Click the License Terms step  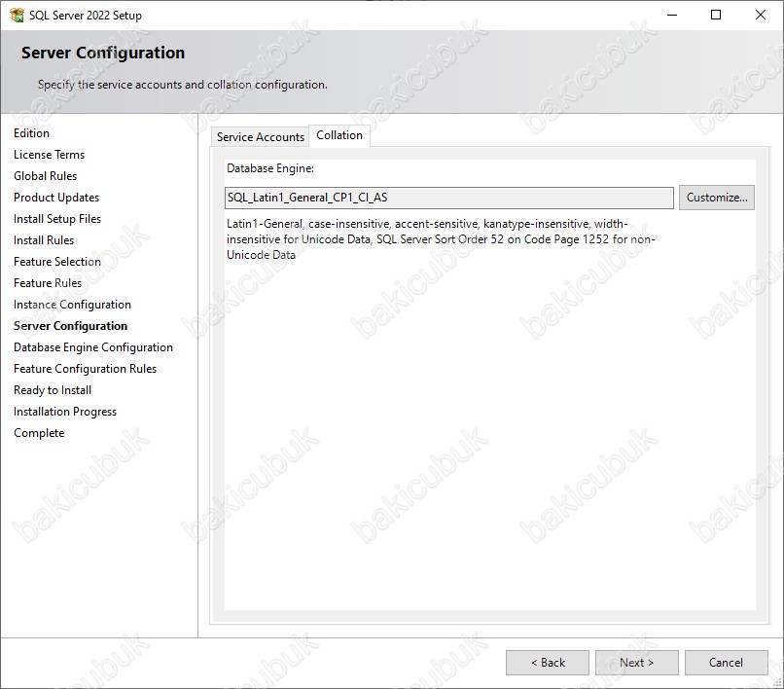(x=49, y=155)
